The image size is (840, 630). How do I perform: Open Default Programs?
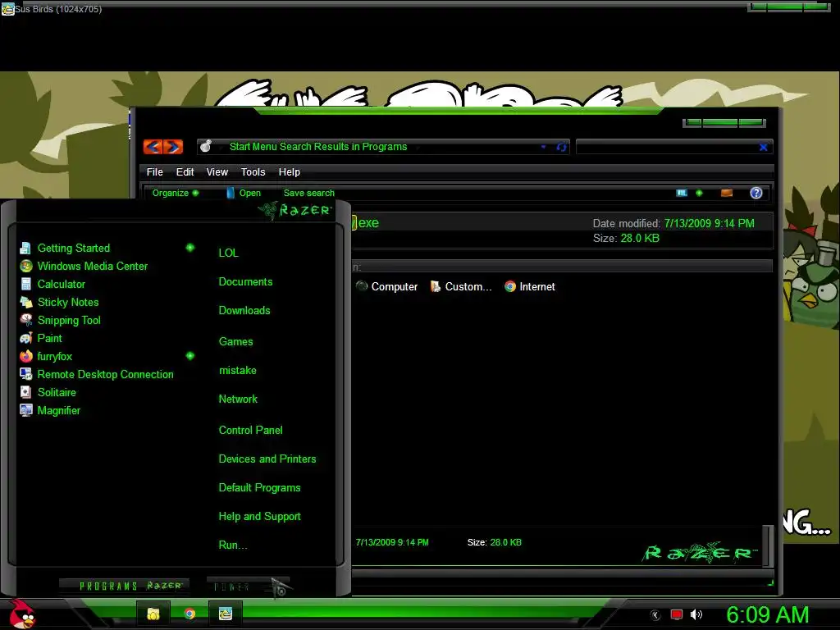(259, 488)
